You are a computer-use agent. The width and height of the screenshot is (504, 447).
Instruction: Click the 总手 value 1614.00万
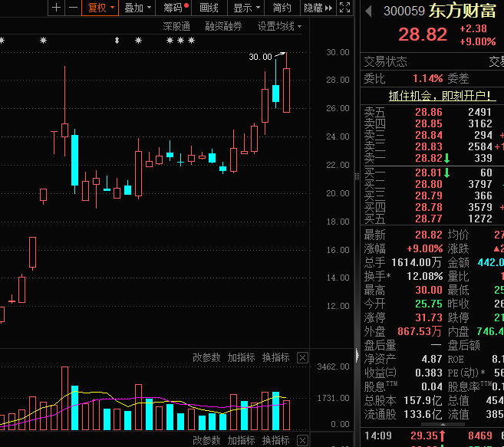pyautogui.click(x=417, y=262)
